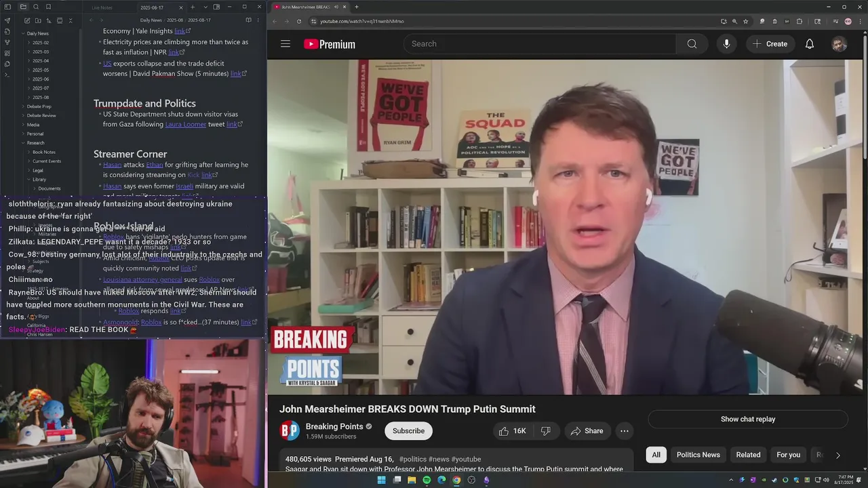Image resolution: width=868 pixels, height=488 pixels.
Task: Open the Legal folder in Obsidian
Action: click(38, 170)
